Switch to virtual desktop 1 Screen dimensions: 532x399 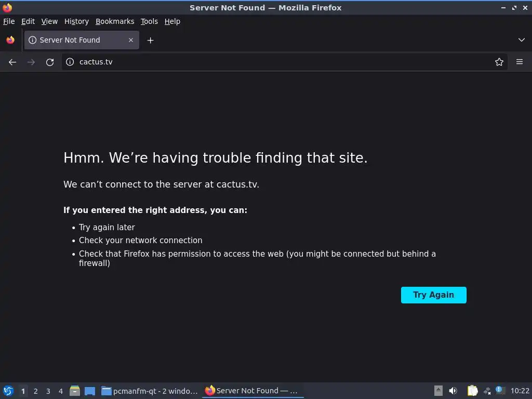tap(23, 391)
